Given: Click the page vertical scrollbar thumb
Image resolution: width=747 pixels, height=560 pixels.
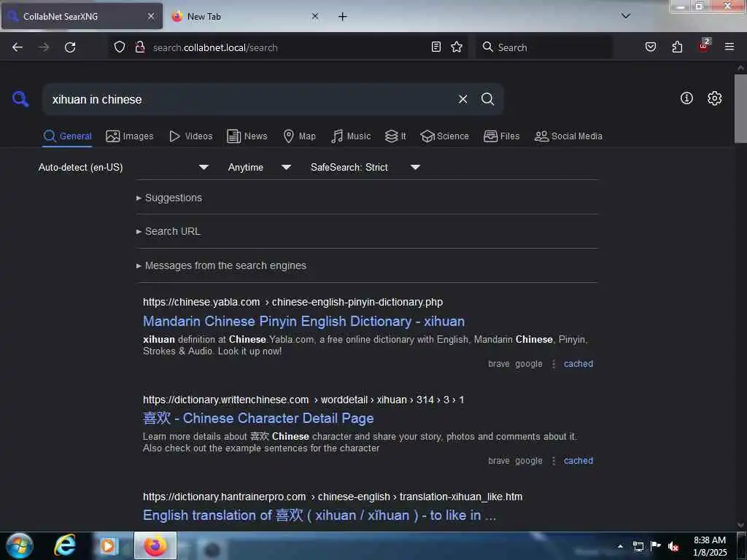Looking at the screenshot, I should tap(740, 109).
